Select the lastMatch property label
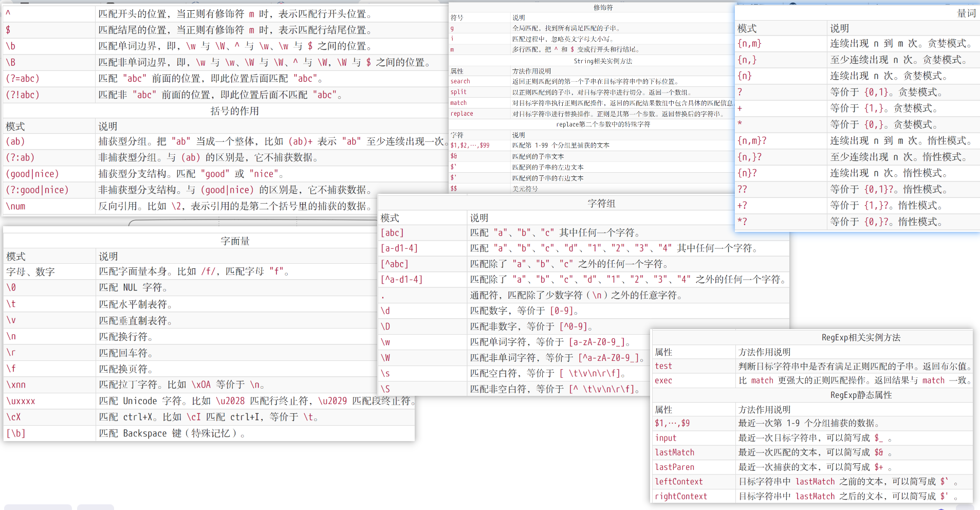Image resolution: width=980 pixels, height=510 pixels. tap(674, 452)
